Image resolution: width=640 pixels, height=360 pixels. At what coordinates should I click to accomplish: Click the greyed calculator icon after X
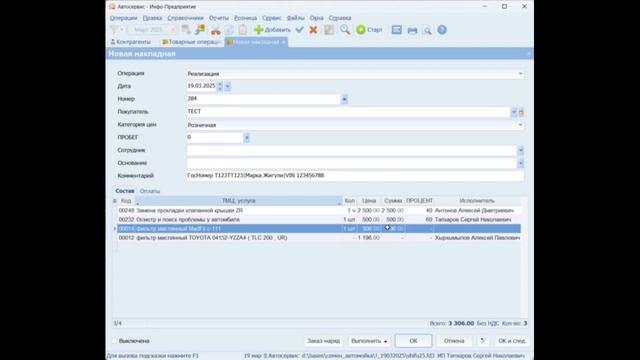pyautogui.click(x=329, y=30)
